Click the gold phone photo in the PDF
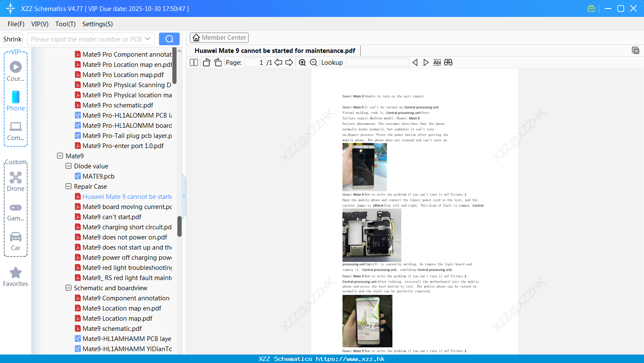 pyautogui.click(x=364, y=167)
